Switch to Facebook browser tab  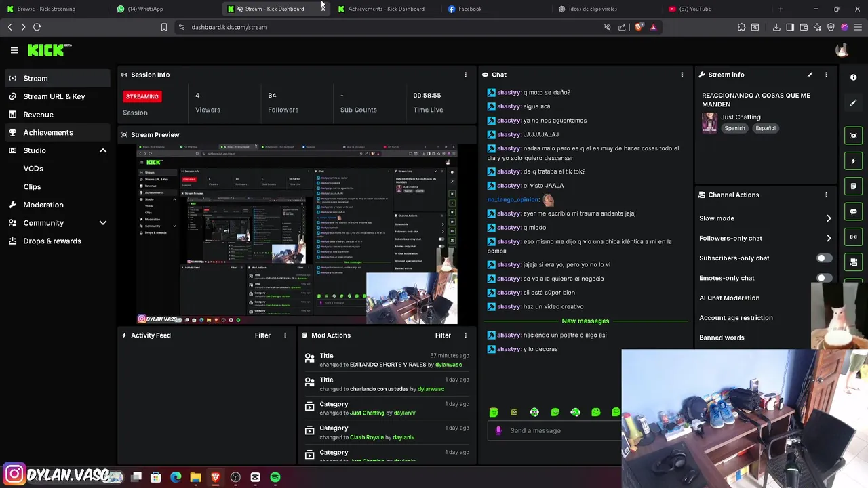[495, 9]
